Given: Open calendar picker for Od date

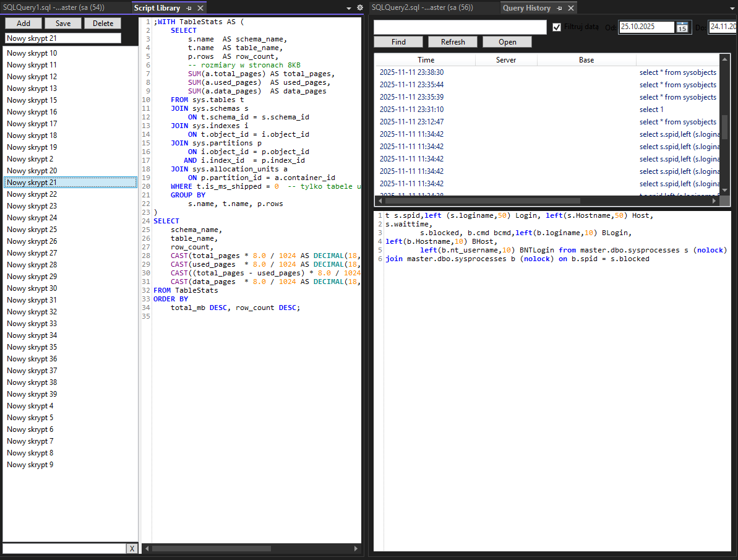Looking at the screenshot, I should [682, 27].
